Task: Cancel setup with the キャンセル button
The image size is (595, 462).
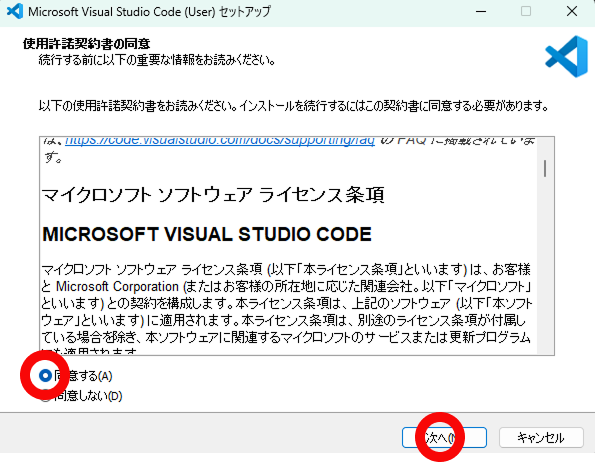Action: [x=541, y=437]
